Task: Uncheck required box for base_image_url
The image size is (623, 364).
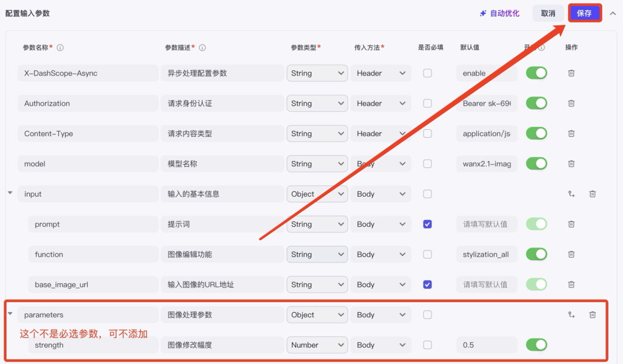Action: click(x=427, y=284)
